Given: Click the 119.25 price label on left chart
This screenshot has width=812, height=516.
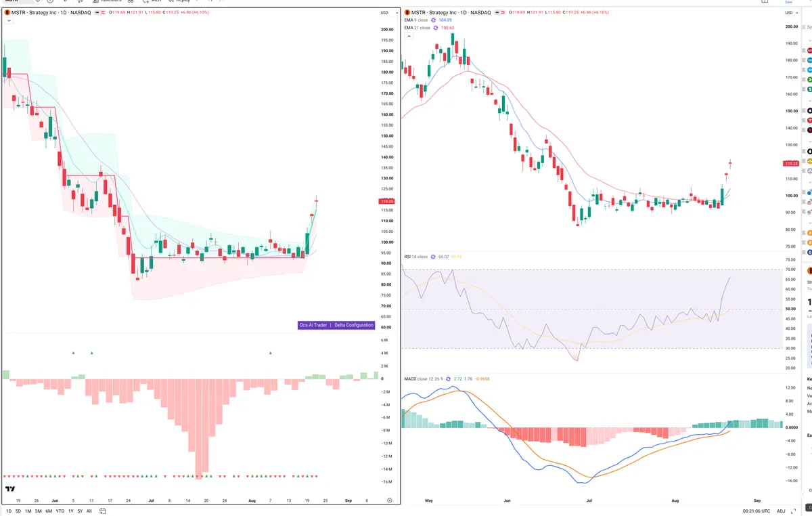Looking at the screenshot, I should [387, 201].
